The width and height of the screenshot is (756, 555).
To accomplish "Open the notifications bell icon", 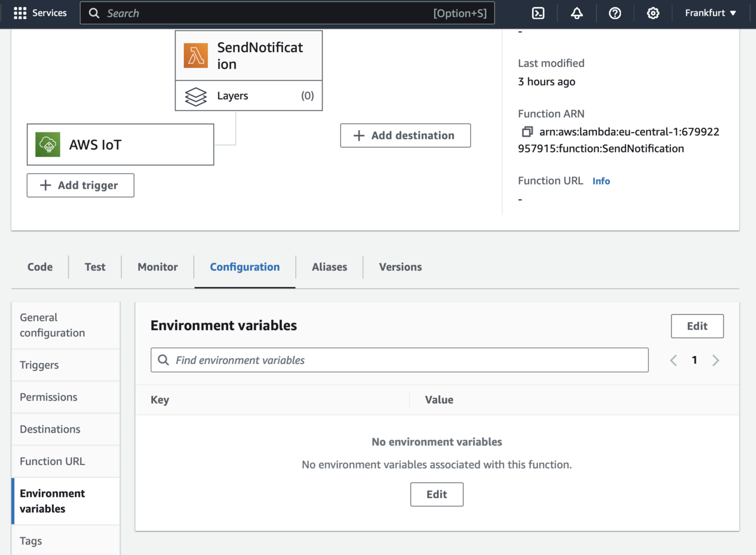I will point(576,13).
